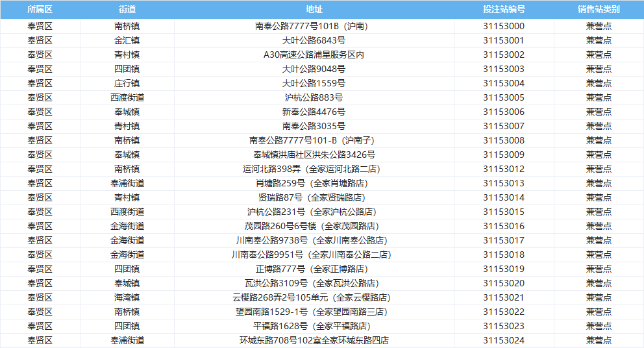
Task: Click station number 31153013
Action: (x=504, y=183)
